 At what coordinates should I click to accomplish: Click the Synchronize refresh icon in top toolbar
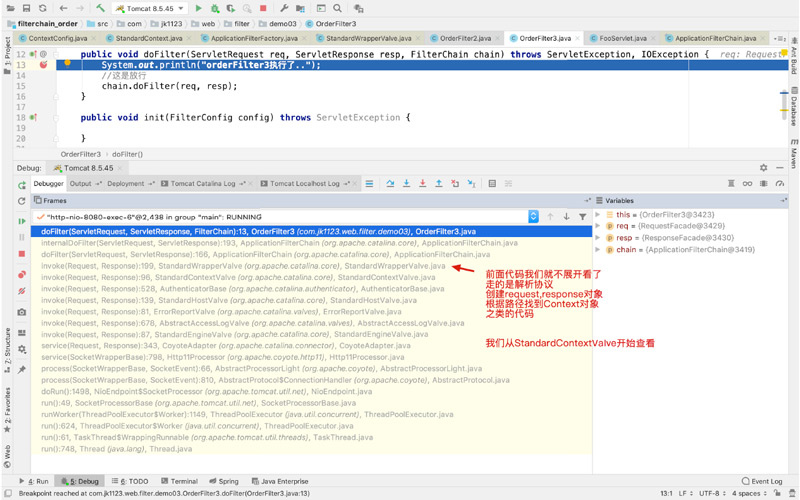tap(43, 8)
